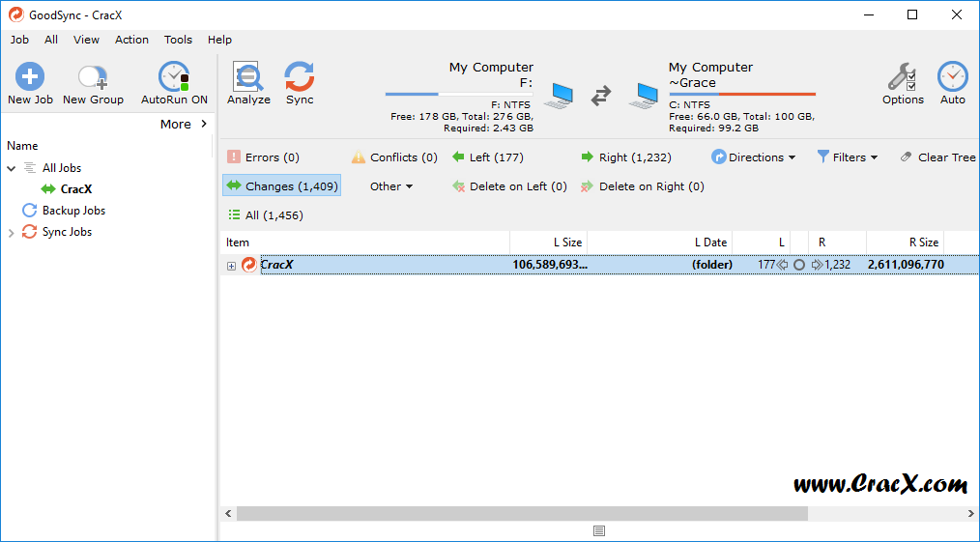Click the scroll left arrow

(228, 513)
